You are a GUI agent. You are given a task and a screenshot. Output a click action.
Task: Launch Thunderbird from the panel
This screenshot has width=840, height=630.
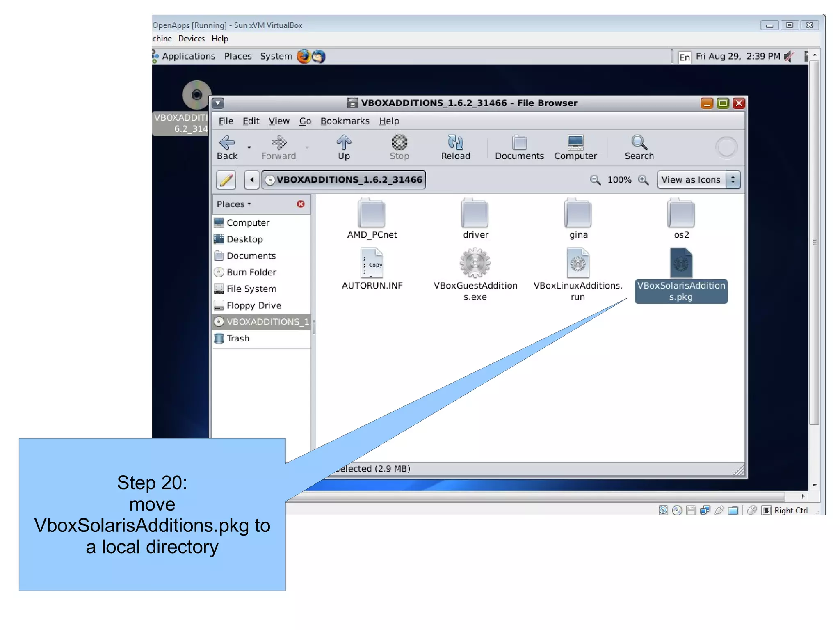(x=319, y=56)
